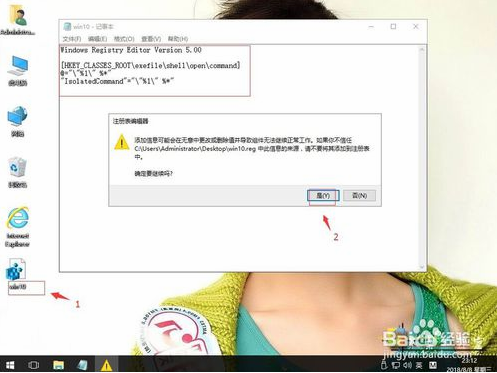Select the warning dialog taskbar icon
This screenshot has height=373, width=497.
(x=106, y=365)
